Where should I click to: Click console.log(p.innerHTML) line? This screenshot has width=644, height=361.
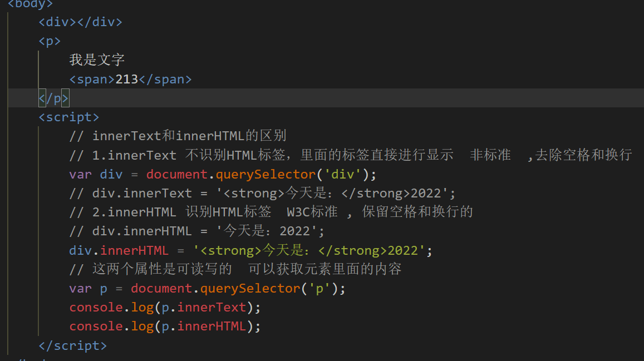(165, 326)
